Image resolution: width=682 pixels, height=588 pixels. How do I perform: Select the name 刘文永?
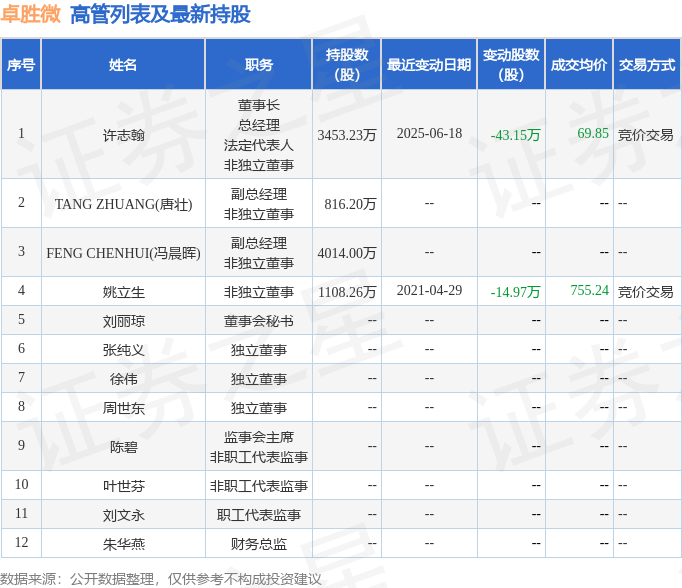coord(124,515)
